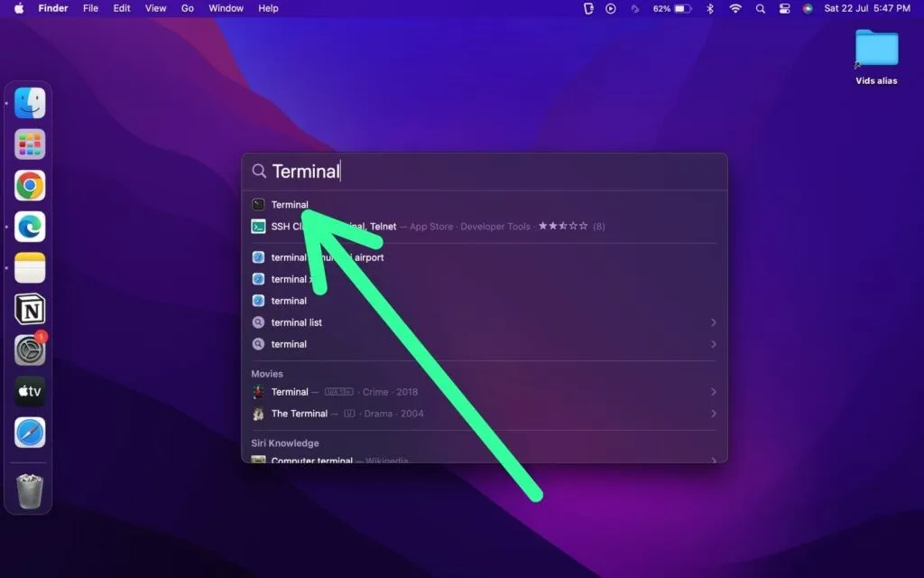Open the Trash in the Dock
924x578 pixels.
coord(30,491)
